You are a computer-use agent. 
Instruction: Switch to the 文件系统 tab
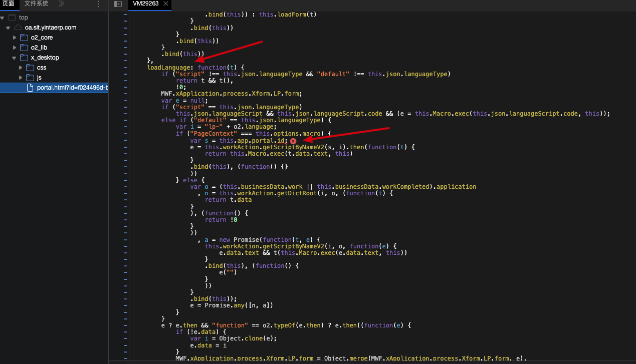click(37, 4)
